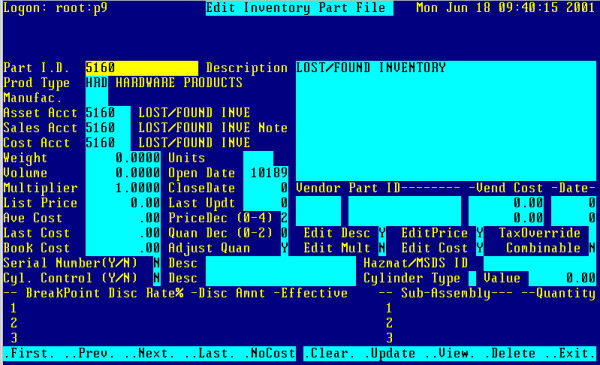Image resolution: width=600 pixels, height=365 pixels.
Task: Open the View command
Action: coord(452,353)
